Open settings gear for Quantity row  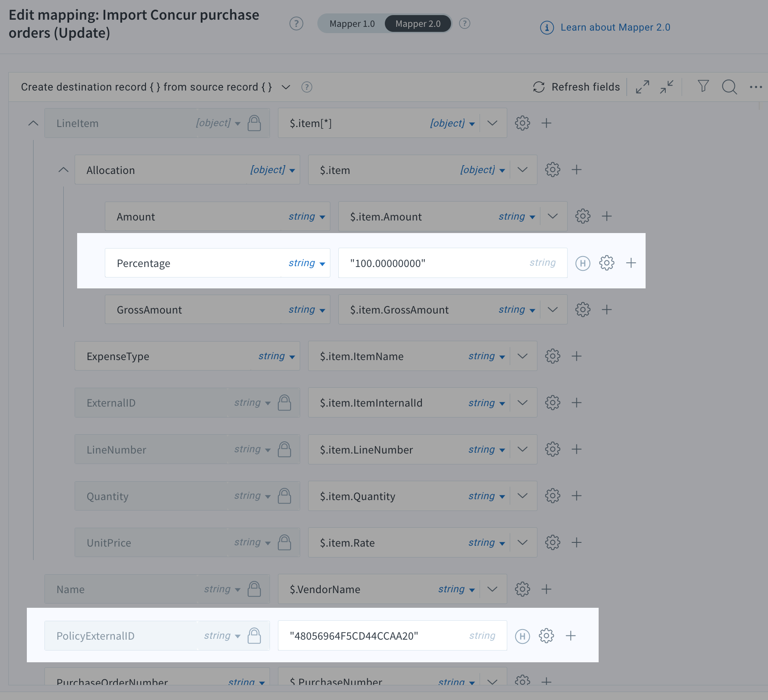pyautogui.click(x=553, y=496)
